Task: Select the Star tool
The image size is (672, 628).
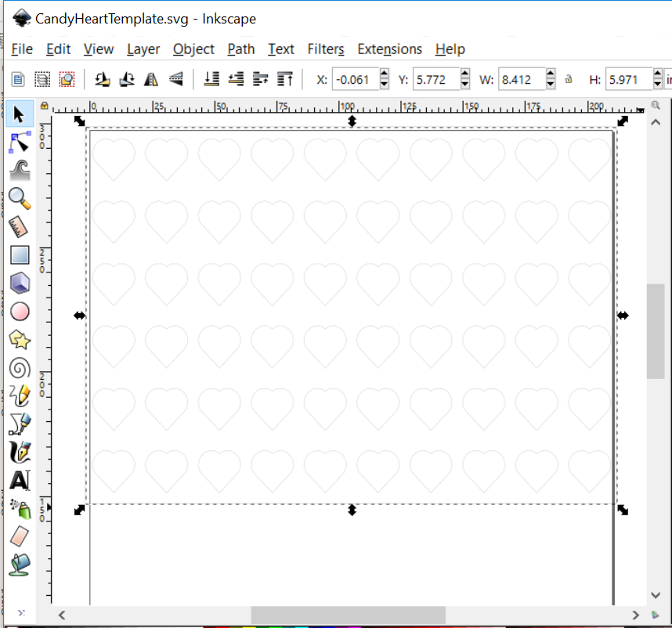Action: (20, 339)
